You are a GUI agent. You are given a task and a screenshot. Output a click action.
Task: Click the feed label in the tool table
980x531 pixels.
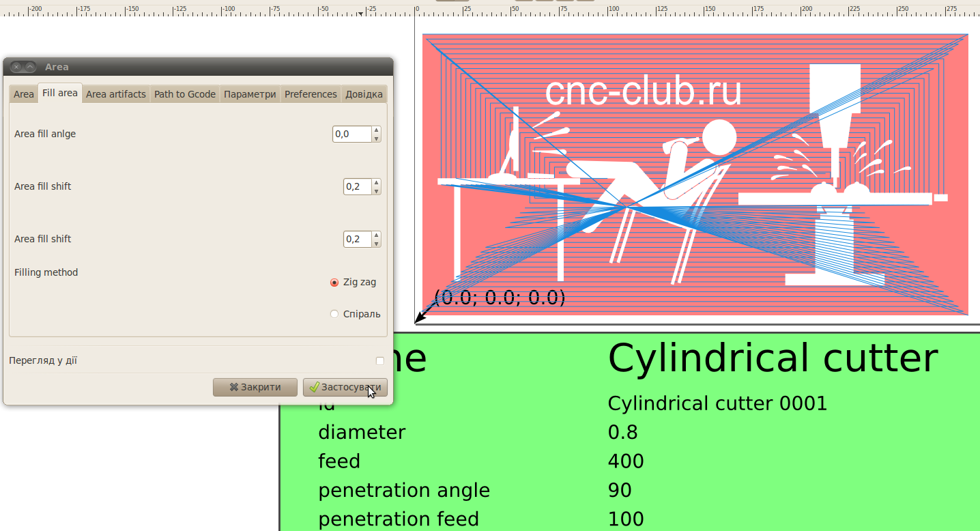click(339, 461)
